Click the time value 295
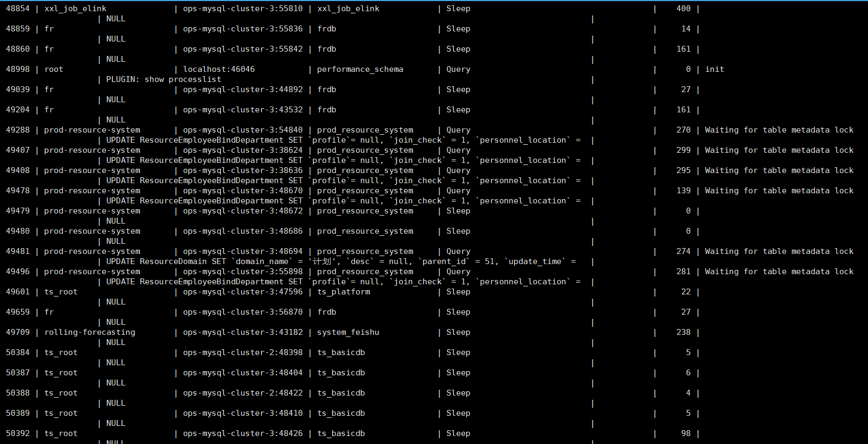Viewport: 868px width, 444px height. [x=683, y=170]
